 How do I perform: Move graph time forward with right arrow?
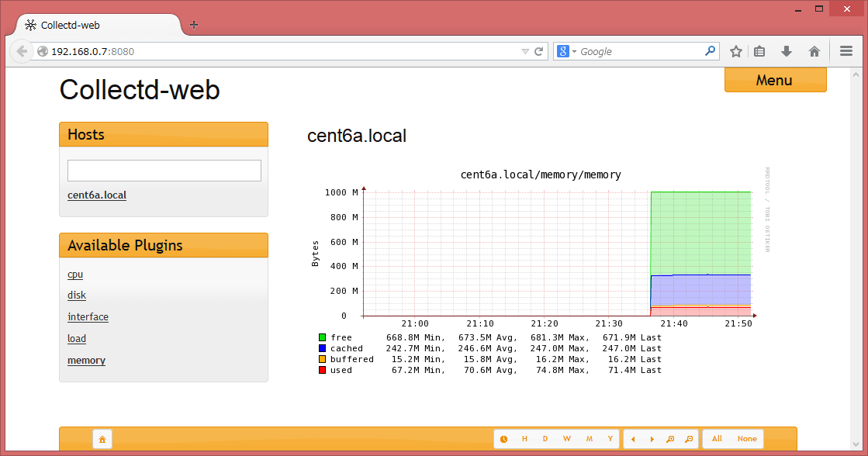click(x=652, y=439)
